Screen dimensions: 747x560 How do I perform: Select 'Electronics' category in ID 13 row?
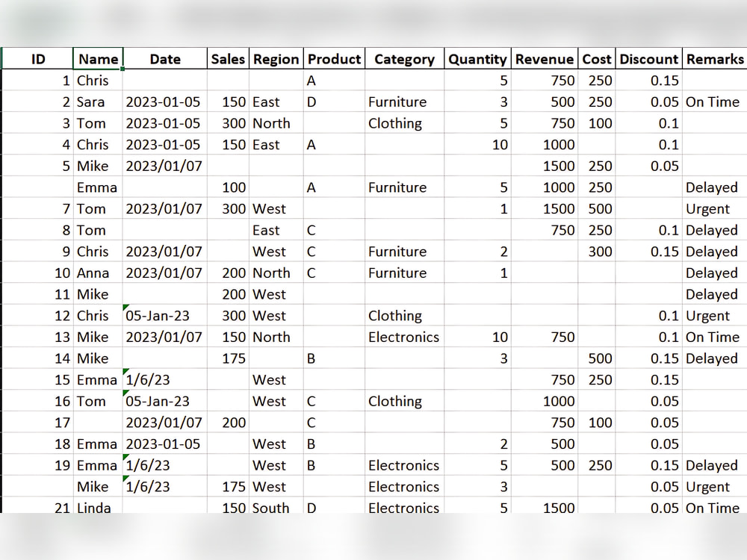(404, 337)
